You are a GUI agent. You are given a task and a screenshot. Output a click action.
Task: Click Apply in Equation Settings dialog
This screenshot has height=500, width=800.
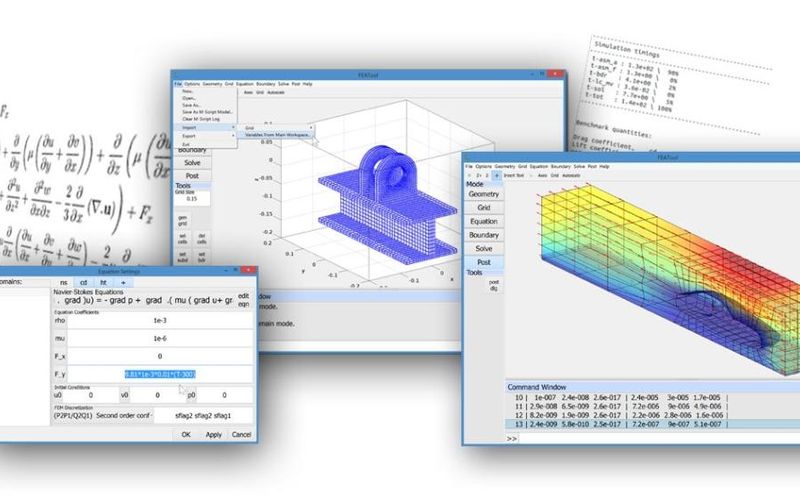coord(214,434)
